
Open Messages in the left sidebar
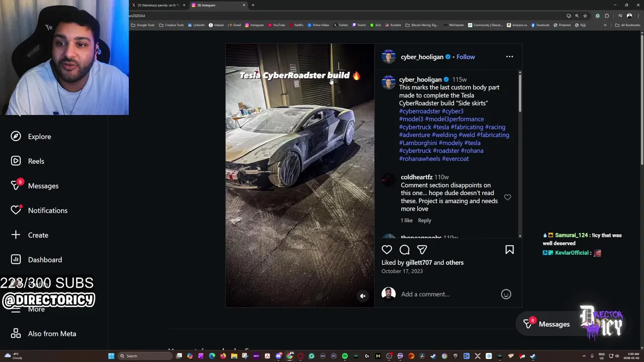coord(35,186)
